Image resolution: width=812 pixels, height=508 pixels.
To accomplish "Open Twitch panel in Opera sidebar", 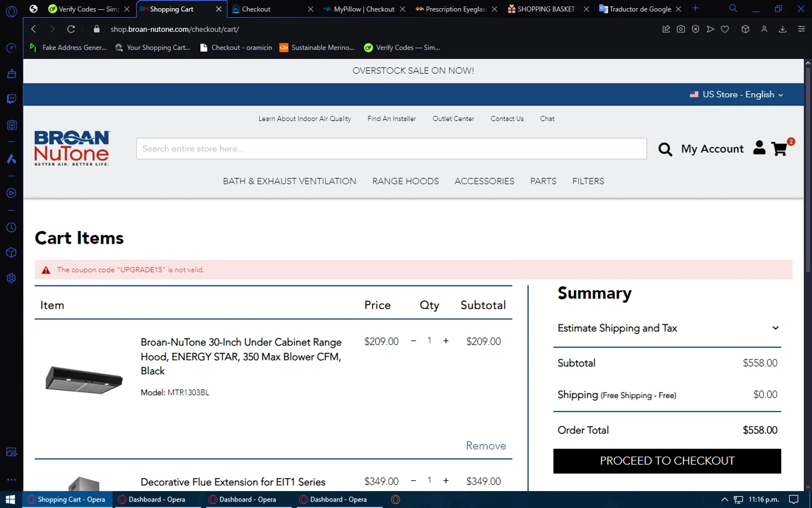I will tap(11, 99).
